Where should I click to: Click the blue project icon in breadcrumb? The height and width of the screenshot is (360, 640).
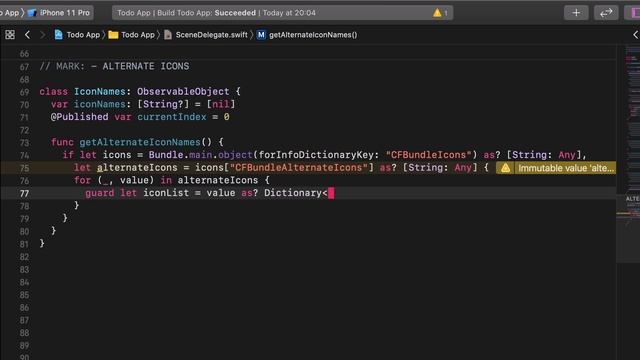tap(58, 35)
